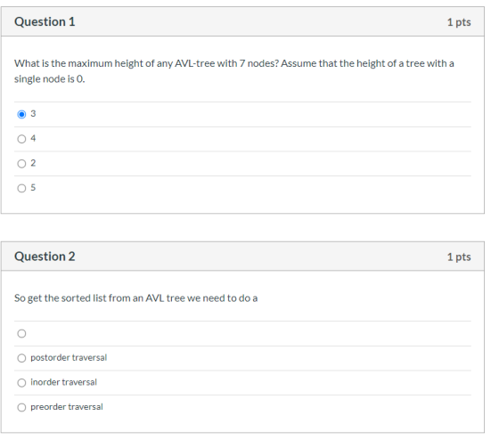Viewport: 499px width, 448px height.
Task: Select answer 3 radio button
Action: point(21,114)
